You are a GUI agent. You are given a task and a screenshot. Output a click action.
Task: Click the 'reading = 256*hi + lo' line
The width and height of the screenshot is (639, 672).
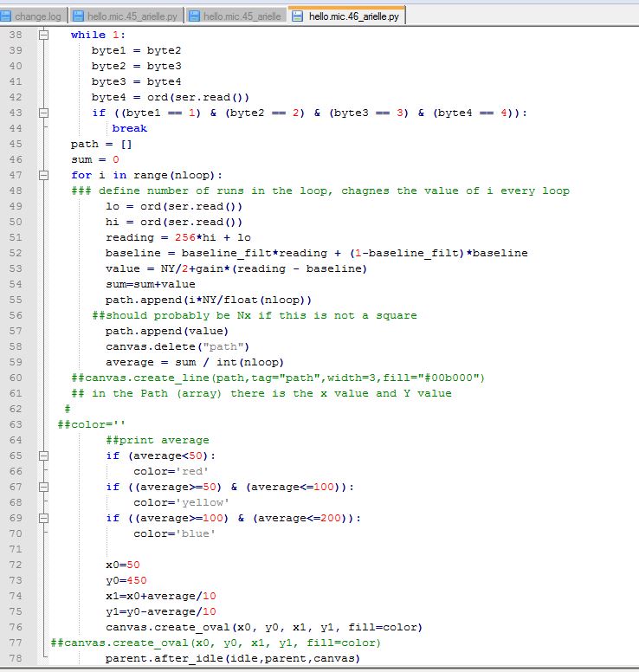click(178, 237)
